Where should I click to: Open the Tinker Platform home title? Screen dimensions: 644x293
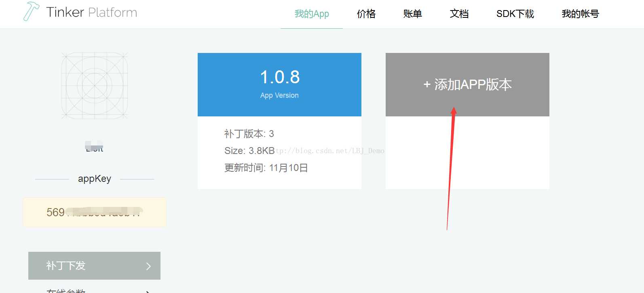pos(92,12)
